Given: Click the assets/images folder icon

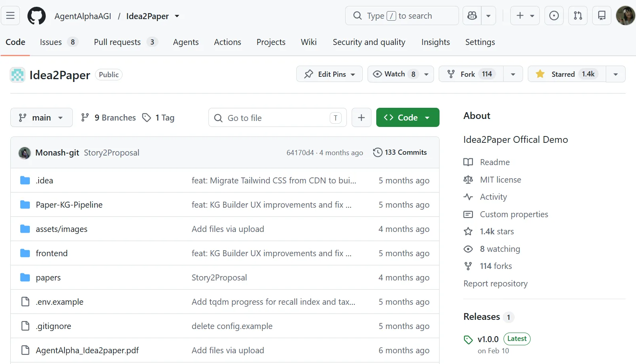Looking at the screenshot, I should tap(25, 229).
